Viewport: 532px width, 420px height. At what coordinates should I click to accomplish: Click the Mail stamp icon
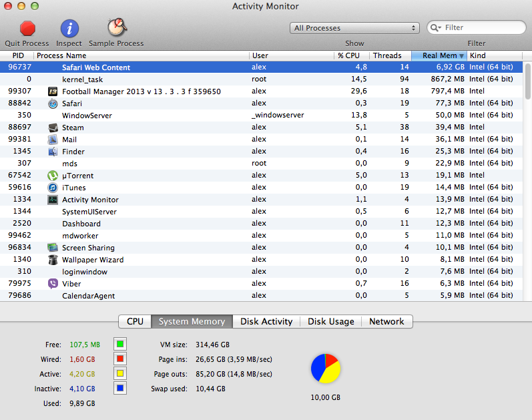pyautogui.click(x=53, y=139)
